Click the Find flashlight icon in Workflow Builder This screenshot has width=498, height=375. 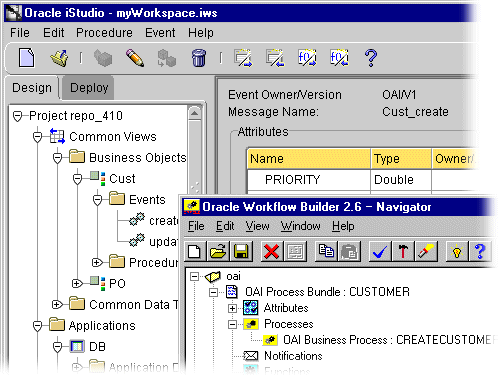(426, 251)
